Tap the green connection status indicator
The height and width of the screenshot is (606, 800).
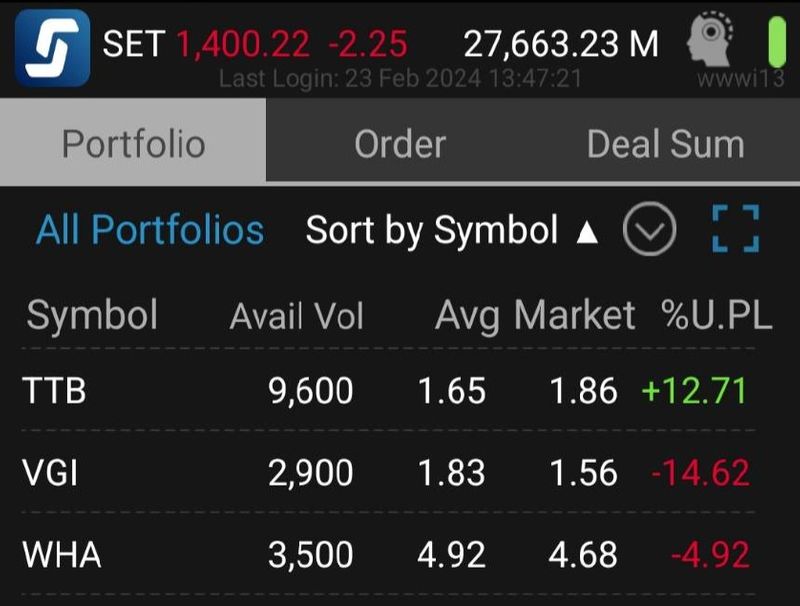point(777,43)
